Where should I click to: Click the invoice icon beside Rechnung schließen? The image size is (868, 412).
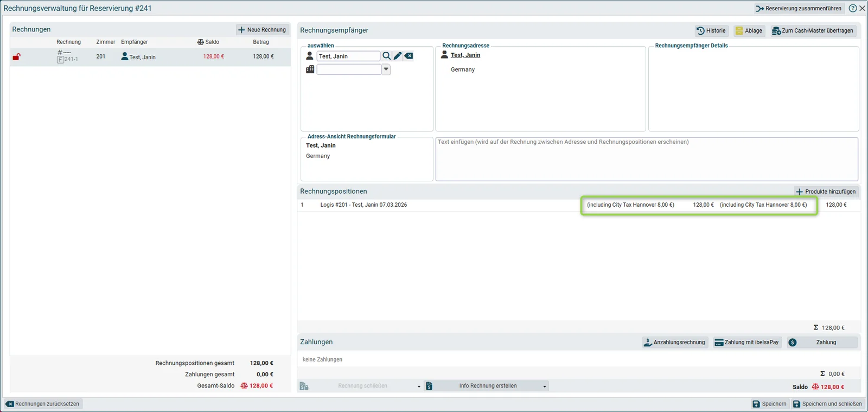tap(304, 386)
